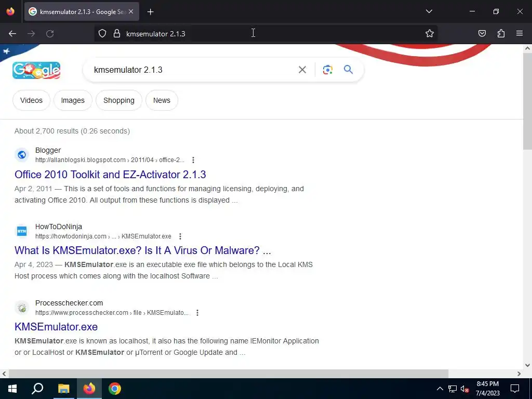Open the notification center icon
532x399 pixels.
click(515, 389)
